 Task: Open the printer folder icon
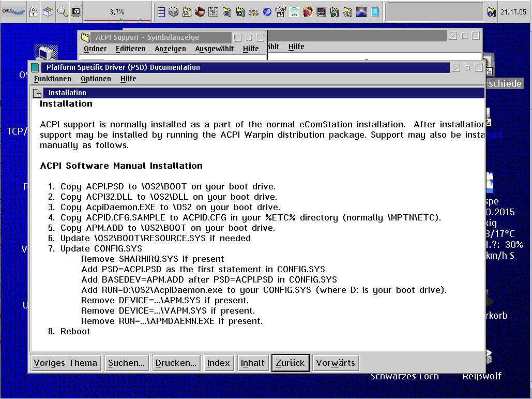pos(187,12)
